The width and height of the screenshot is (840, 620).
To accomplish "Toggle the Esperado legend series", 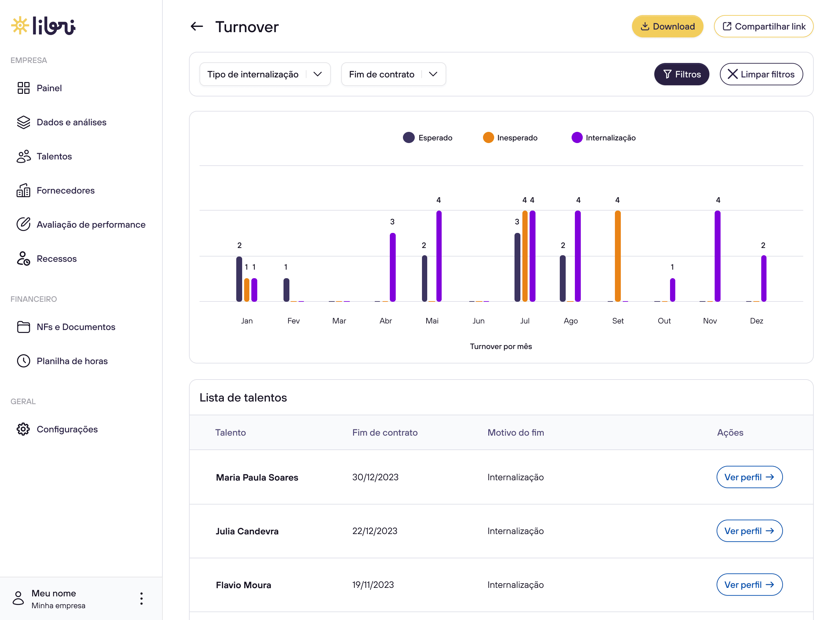I will tap(428, 138).
